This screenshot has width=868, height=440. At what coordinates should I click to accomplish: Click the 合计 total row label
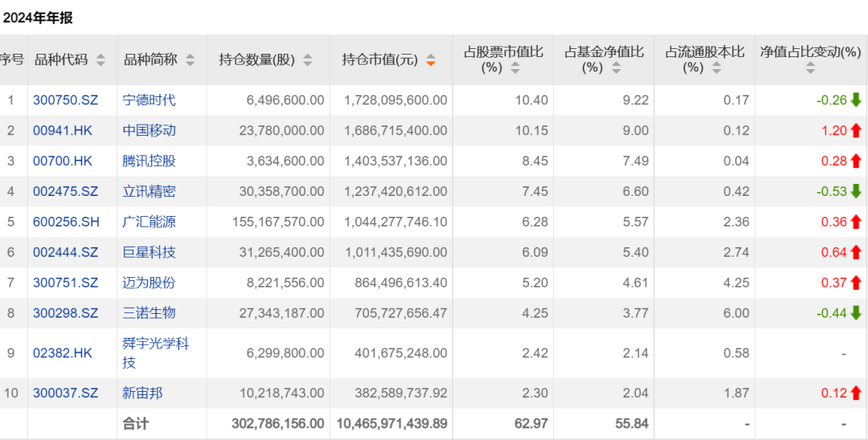tap(135, 423)
